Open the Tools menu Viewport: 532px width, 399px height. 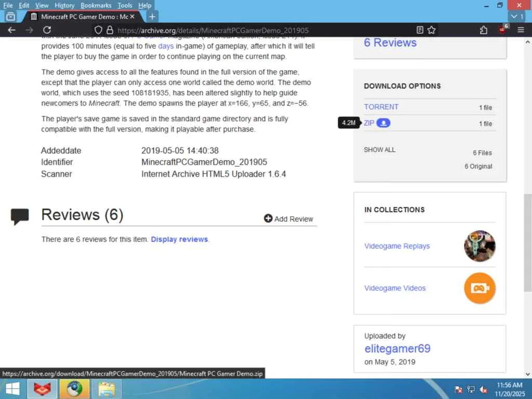(125, 5)
